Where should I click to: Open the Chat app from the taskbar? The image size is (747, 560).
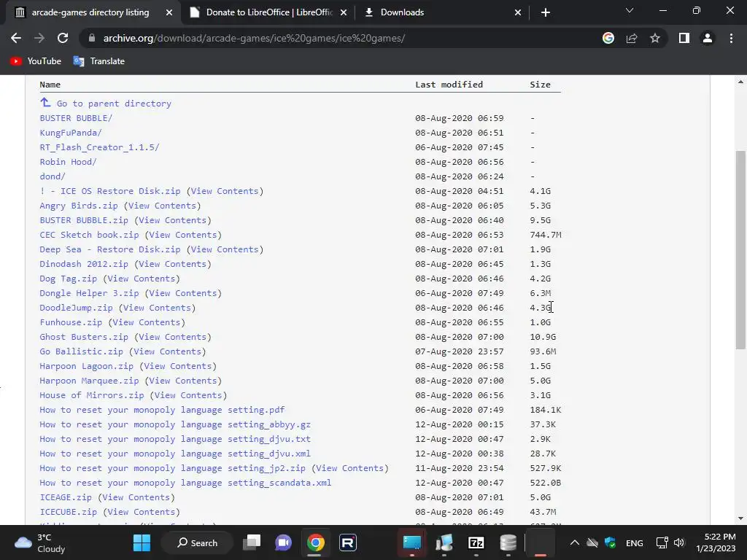[284, 542]
